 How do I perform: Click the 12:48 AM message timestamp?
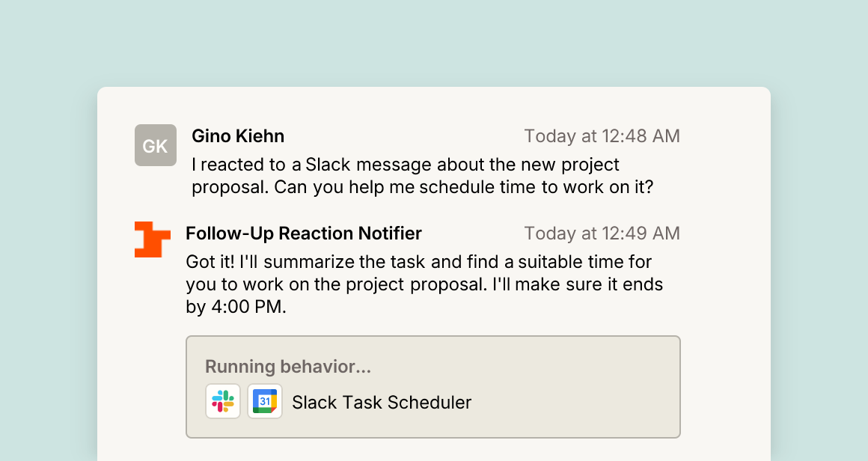click(x=602, y=136)
